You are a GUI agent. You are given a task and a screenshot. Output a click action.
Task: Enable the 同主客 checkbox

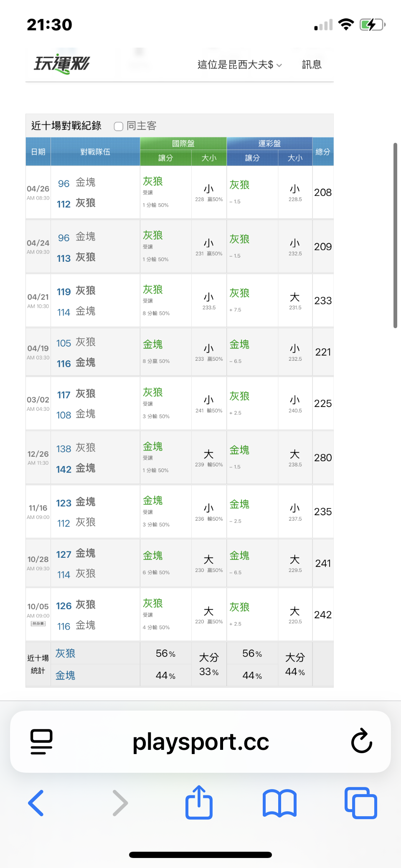point(119,126)
